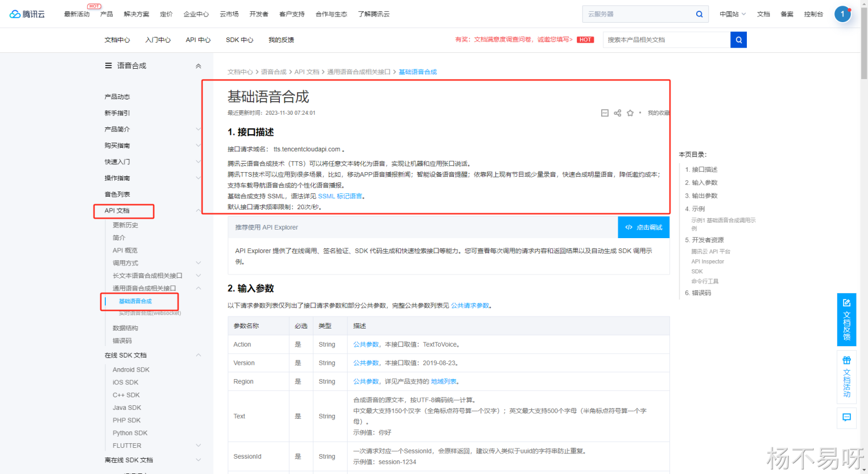The width and height of the screenshot is (868, 474).
Task: Open the 文档反馈 floating panel
Action: (x=846, y=319)
